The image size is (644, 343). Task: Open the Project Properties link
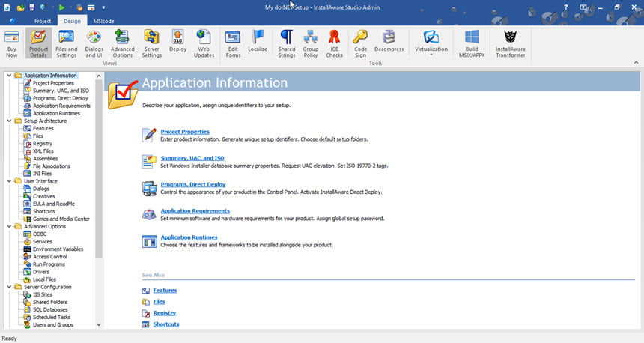pyautogui.click(x=185, y=132)
